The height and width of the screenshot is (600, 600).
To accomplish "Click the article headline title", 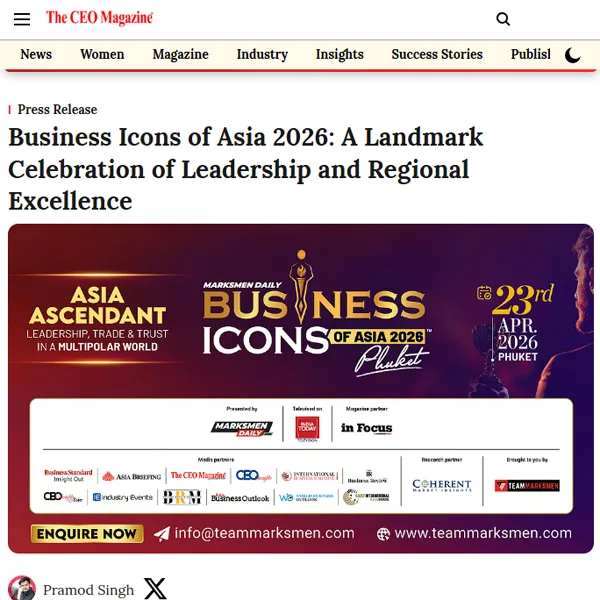I will pyautogui.click(x=246, y=169).
